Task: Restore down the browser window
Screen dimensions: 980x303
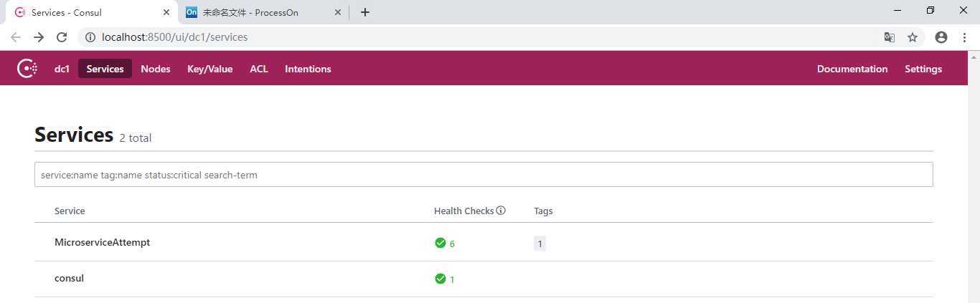Action: [930, 11]
